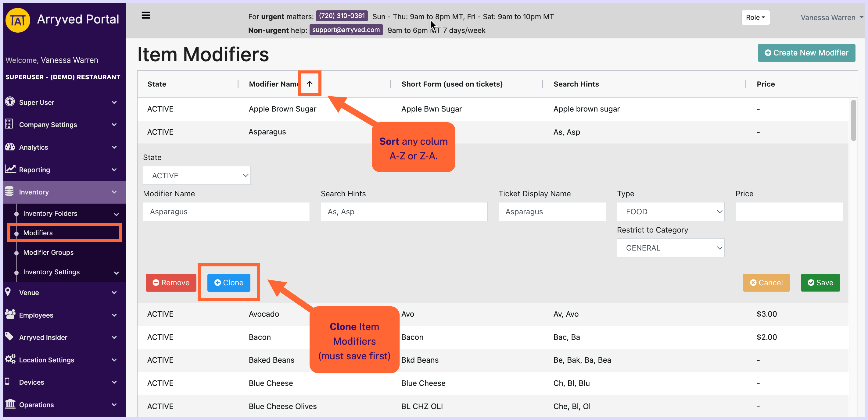Open the Employees menu item
868x420 pixels.
[36, 315]
